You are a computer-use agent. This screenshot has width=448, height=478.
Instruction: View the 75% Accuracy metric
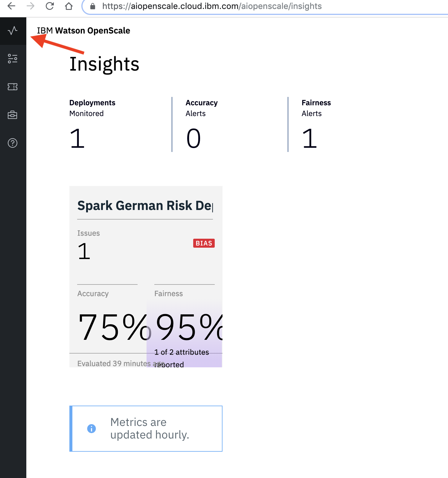pyautogui.click(x=115, y=327)
